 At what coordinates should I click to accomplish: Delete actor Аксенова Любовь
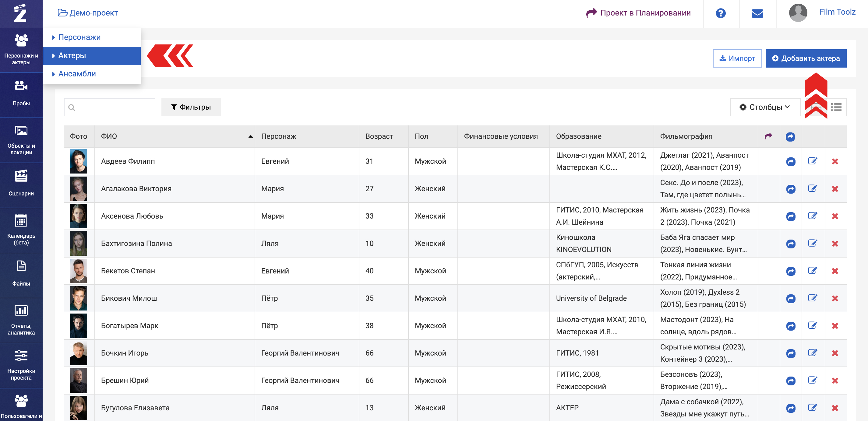[834, 216]
